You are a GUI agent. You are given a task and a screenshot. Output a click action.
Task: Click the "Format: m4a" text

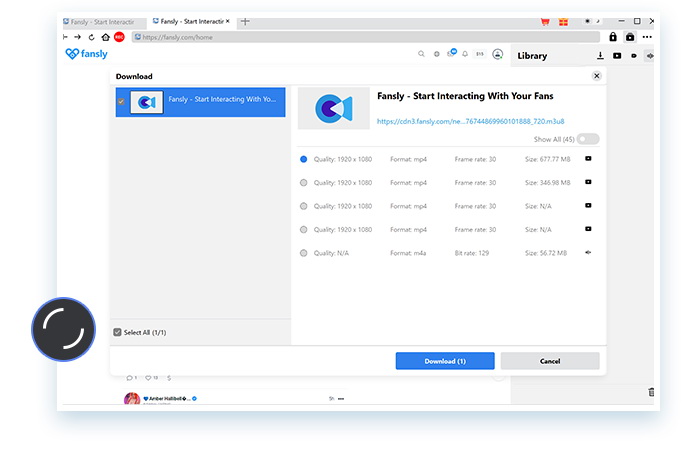[x=408, y=253]
